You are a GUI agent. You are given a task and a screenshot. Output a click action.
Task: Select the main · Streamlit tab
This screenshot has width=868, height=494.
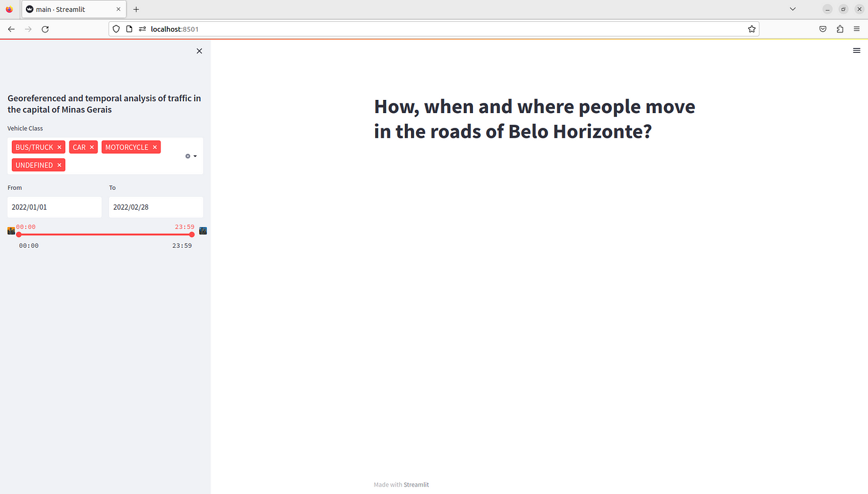(74, 9)
